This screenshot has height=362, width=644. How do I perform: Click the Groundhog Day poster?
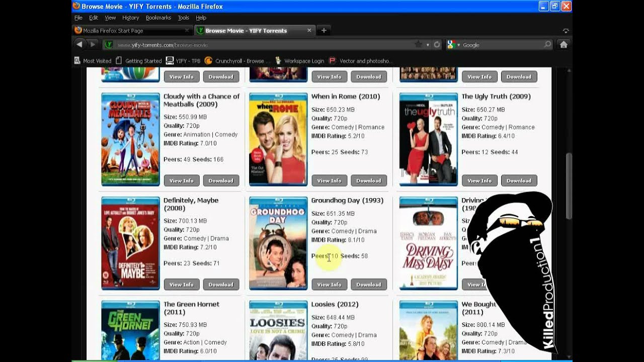point(278,243)
